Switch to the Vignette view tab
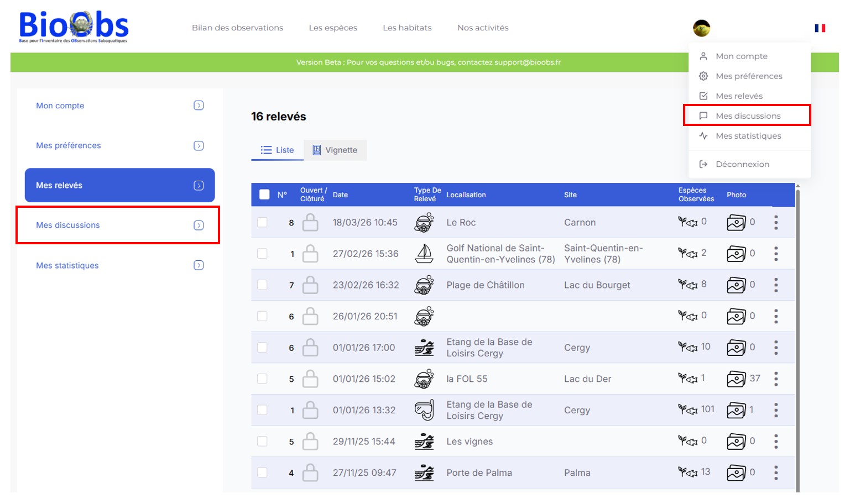Image resolution: width=845 pixels, height=504 pixels. (x=335, y=150)
